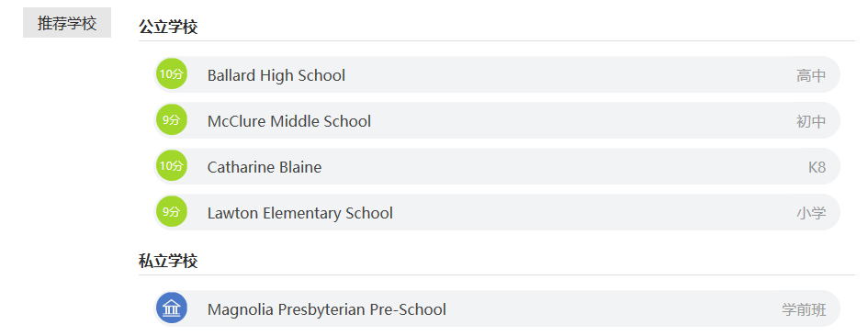
Task: Select the Catharine Blaine school name
Action: point(264,167)
